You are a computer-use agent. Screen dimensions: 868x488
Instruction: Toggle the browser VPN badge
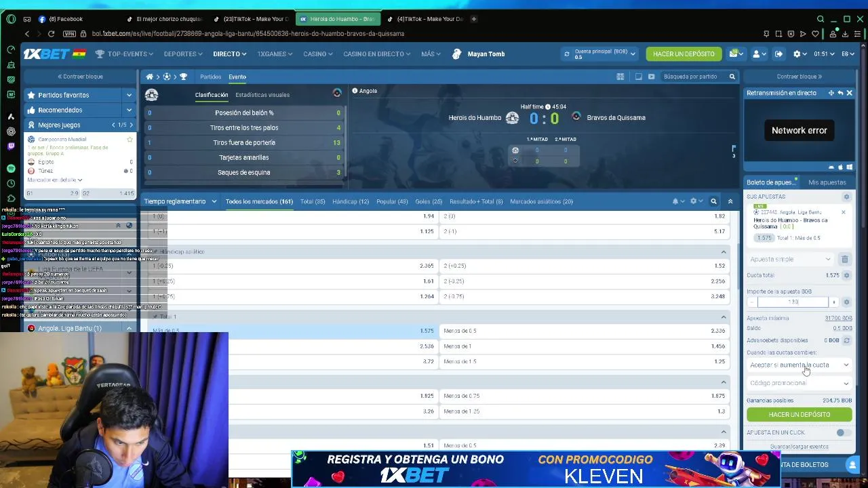(x=69, y=33)
